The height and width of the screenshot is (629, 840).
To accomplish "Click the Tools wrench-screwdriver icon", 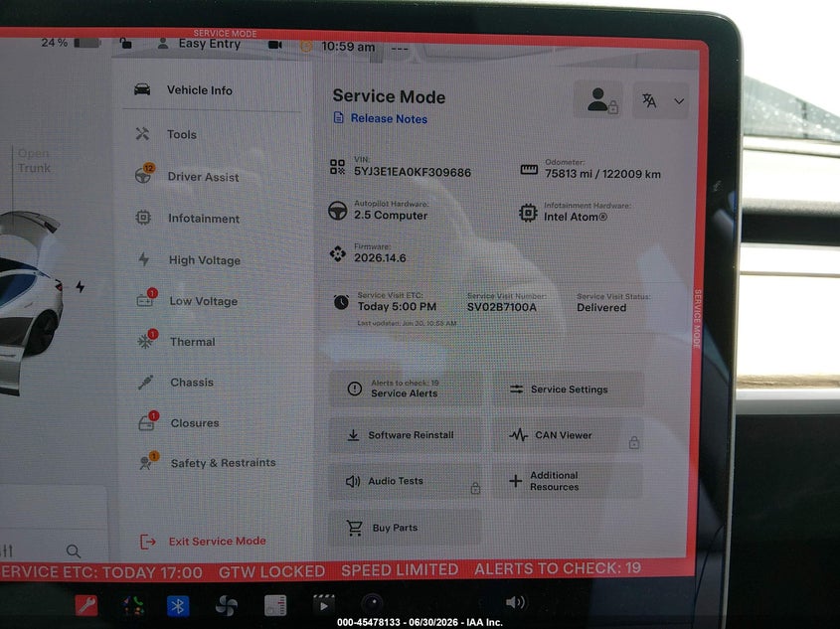I will pyautogui.click(x=142, y=133).
